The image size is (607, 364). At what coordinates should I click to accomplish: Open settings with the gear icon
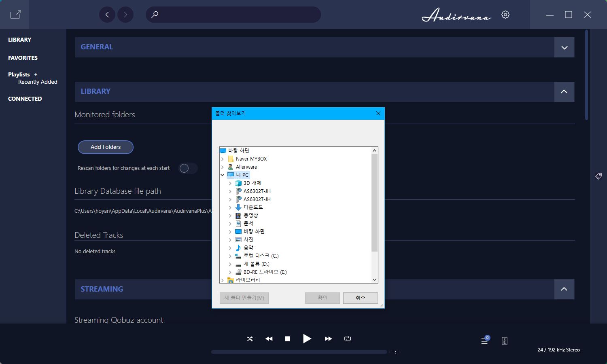pyautogui.click(x=505, y=15)
